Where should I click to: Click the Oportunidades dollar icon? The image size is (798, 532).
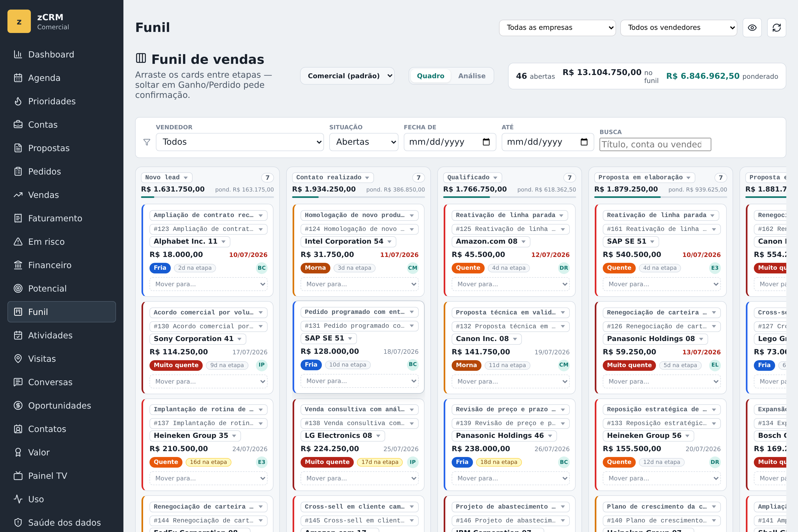18,405
